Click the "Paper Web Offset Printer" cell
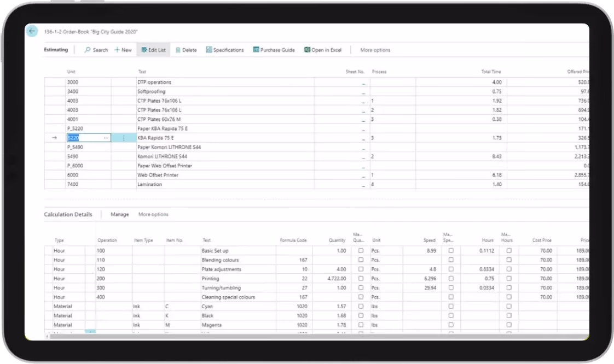The height and width of the screenshot is (364, 614). [165, 166]
